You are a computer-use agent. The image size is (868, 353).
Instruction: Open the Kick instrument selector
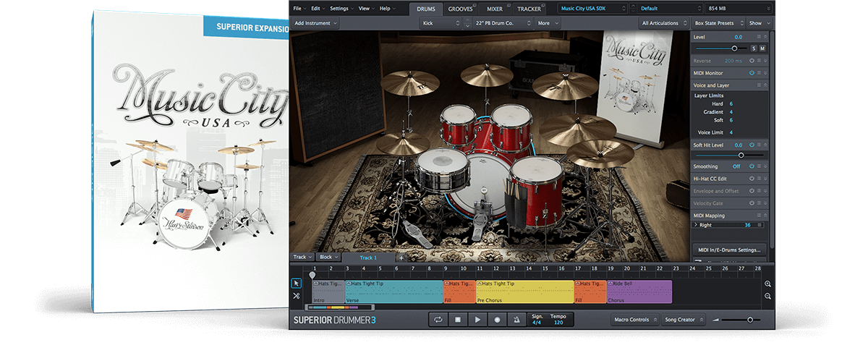tap(440, 23)
